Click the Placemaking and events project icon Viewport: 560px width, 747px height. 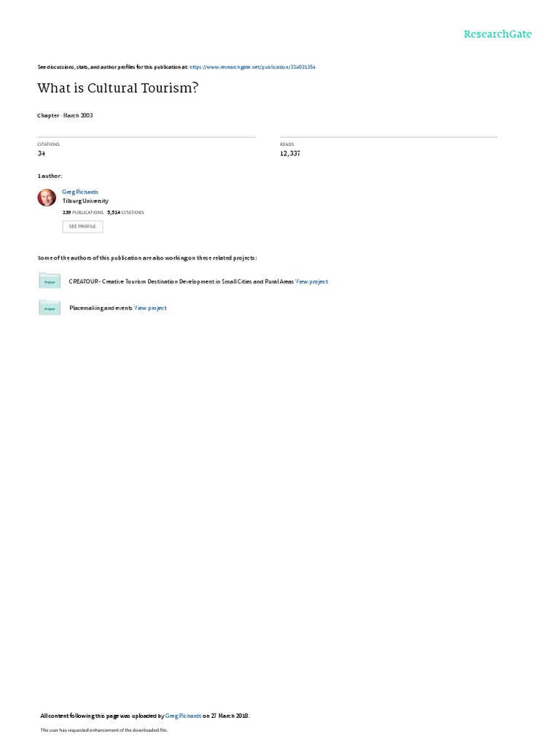pyautogui.click(x=50, y=307)
